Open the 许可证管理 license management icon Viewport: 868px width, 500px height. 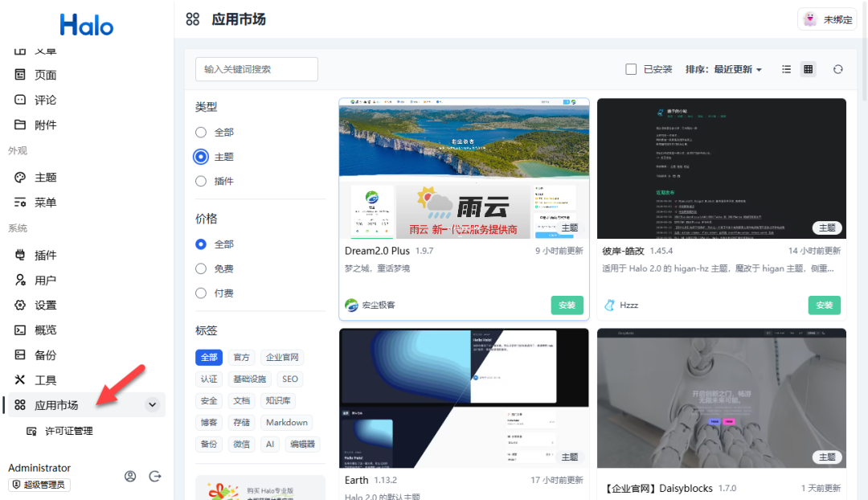click(x=31, y=431)
